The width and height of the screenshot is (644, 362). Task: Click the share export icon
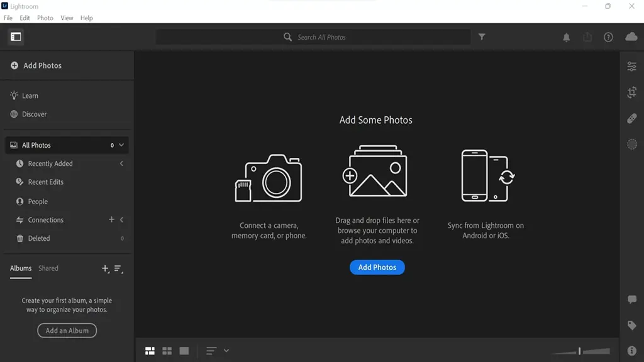pos(587,37)
